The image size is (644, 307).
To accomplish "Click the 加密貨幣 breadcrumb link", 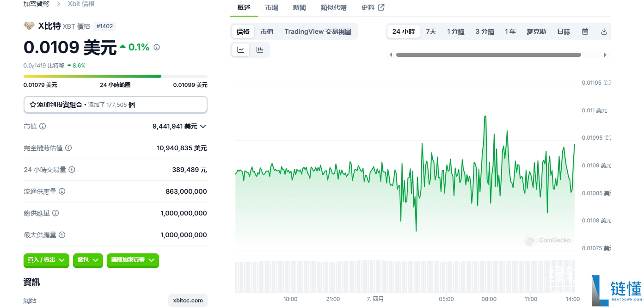I will point(37,4).
